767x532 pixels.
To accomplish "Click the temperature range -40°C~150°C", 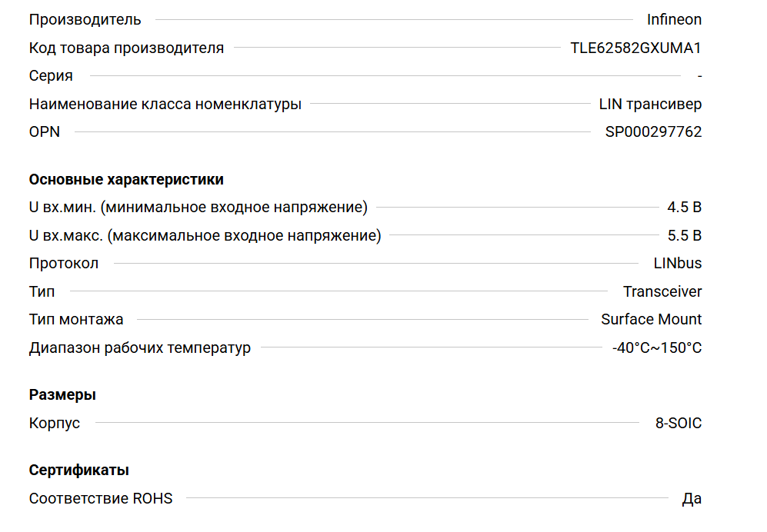I will (x=657, y=347).
